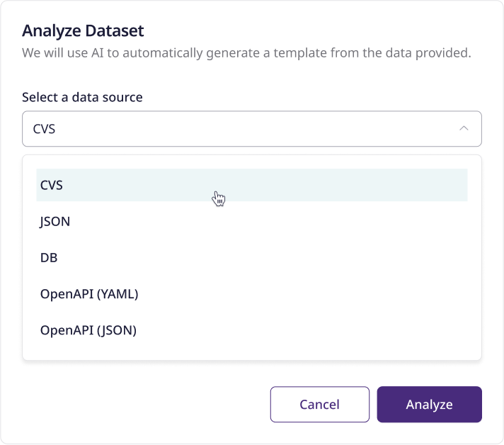Click the Analyze Dataset heading

coord(83,31)
